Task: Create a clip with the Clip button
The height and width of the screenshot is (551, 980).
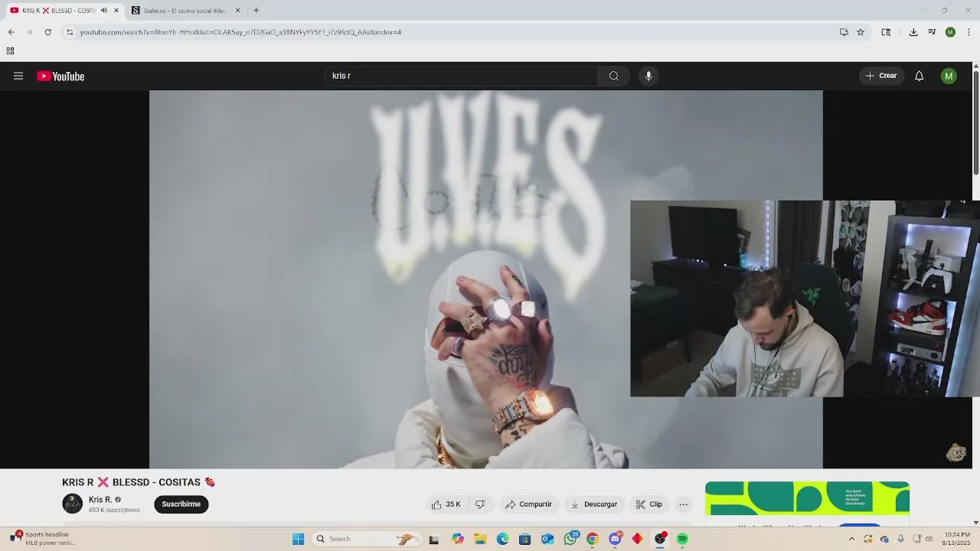Action: coord(649,504)
